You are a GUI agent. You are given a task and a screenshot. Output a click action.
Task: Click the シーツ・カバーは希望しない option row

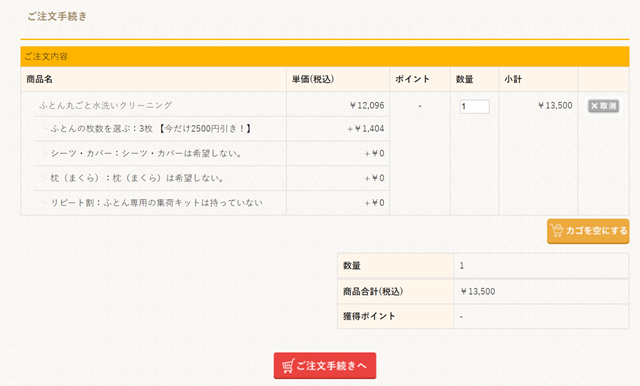pos(160,153)
